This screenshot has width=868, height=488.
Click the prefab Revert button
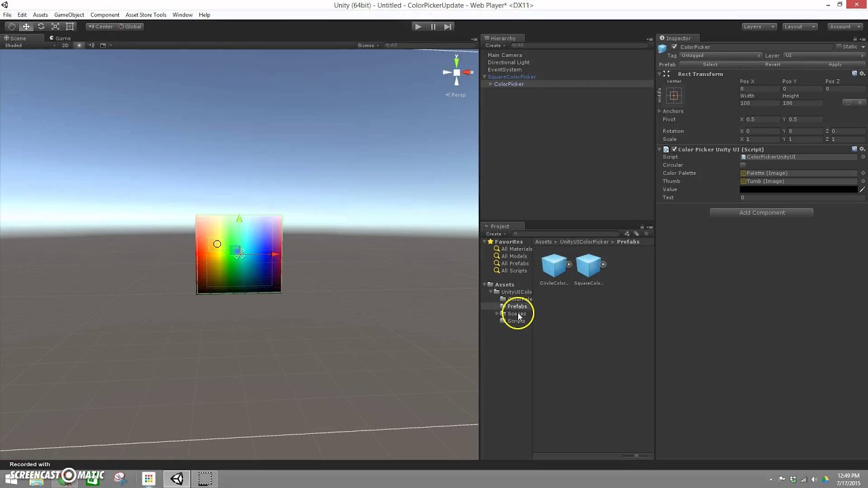coord(772,64)
